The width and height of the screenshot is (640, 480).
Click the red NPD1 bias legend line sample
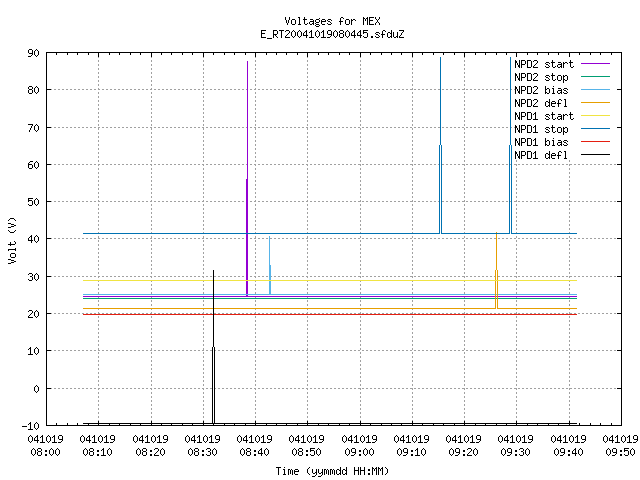(x=595, y=142)
